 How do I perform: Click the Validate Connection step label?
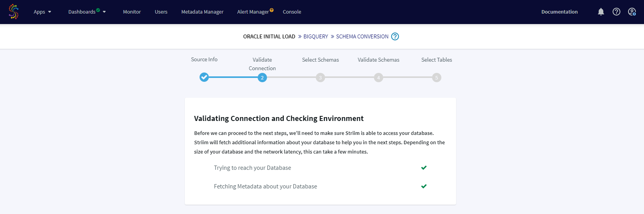pos(262,64)
